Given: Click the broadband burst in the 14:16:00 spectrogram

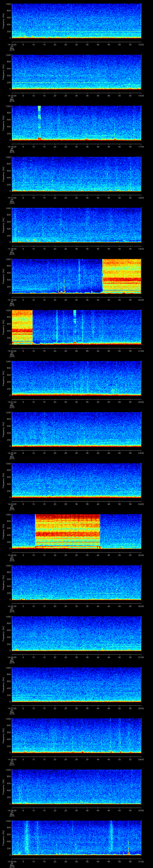Looking at the screenshot, I should (39, 123).
